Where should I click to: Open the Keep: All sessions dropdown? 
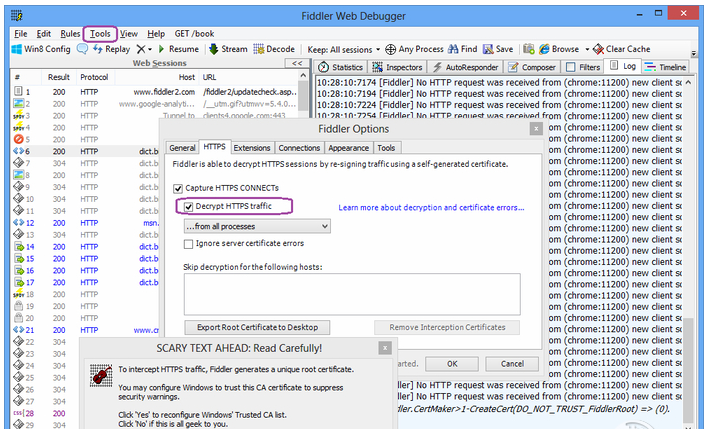click(x=344, y=50)
